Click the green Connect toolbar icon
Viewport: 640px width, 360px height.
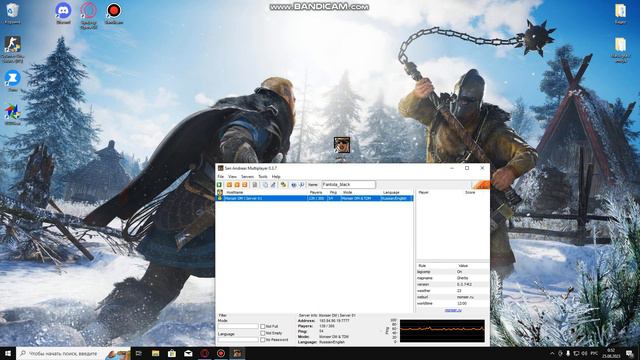219,185
